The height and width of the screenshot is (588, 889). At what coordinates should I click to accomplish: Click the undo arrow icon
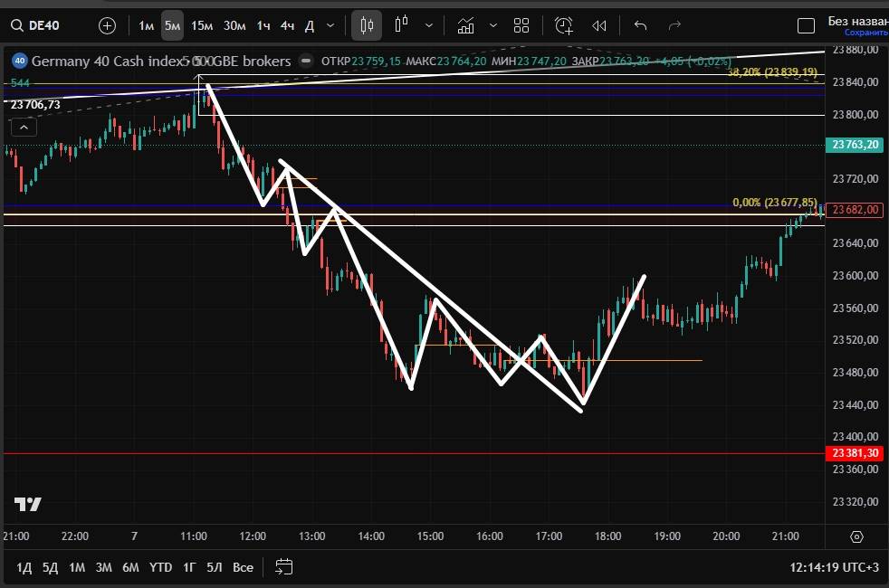(x=641, y=25)
